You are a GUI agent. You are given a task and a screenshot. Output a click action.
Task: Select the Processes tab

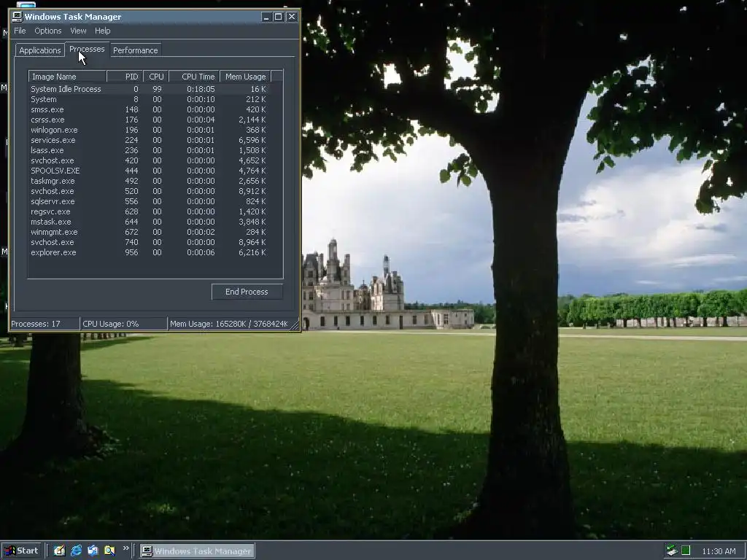click(x=87, y=49)
